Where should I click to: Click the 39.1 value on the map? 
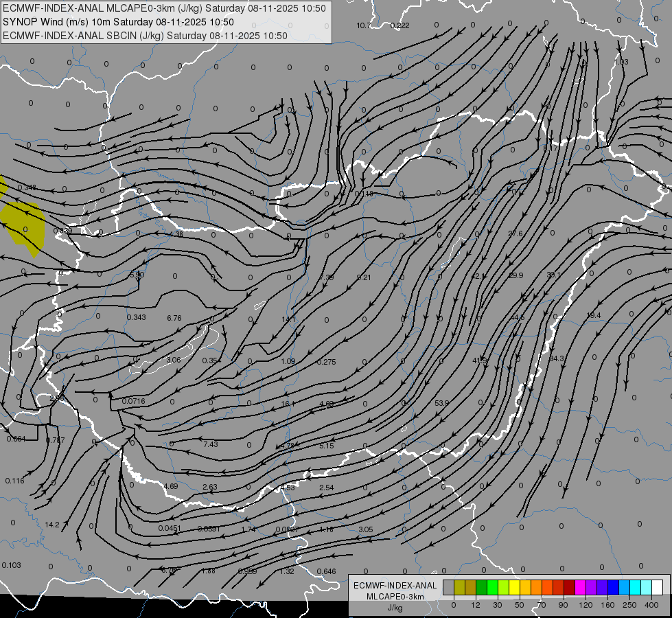(x=554, y=275)
